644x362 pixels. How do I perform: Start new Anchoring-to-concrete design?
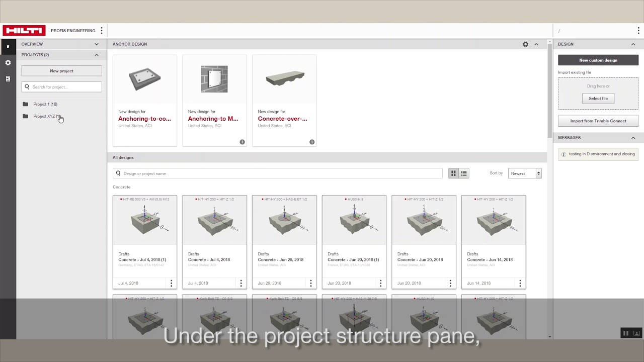click(145, 101)
